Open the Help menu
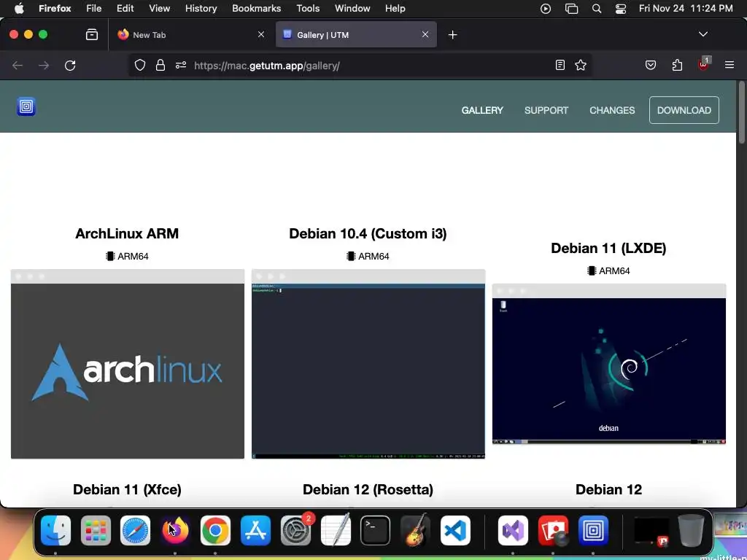 (x=395, y=9)
